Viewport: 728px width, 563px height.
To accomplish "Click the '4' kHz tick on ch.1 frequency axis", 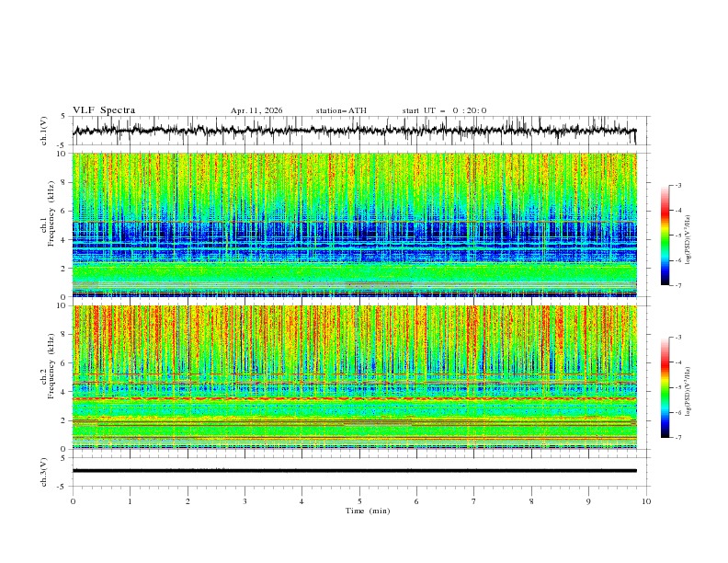I will pyautogui.click(x=64, y=240).
